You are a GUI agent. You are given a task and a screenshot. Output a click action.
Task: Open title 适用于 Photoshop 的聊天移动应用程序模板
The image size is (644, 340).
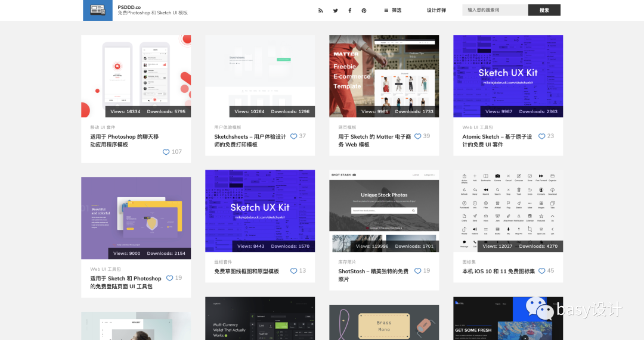pos(125,141)
